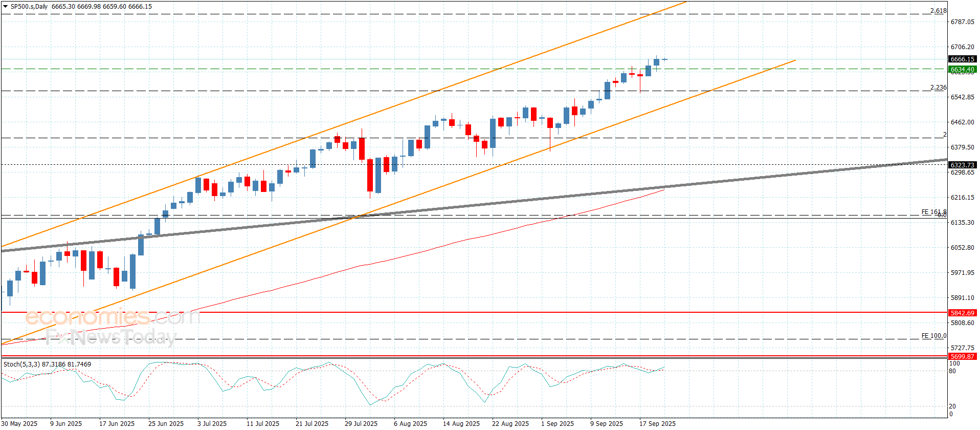Click the small triangle before SP500.s,Daily title

[6, 7]
